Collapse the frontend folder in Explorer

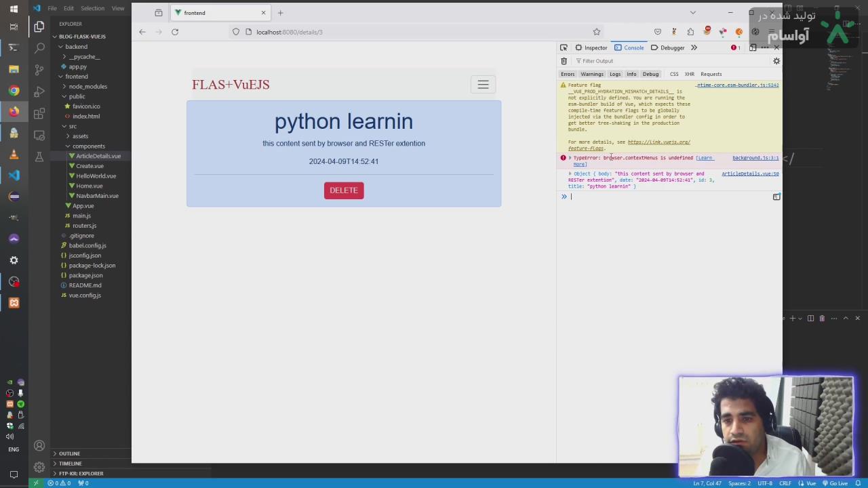point(76,77)
